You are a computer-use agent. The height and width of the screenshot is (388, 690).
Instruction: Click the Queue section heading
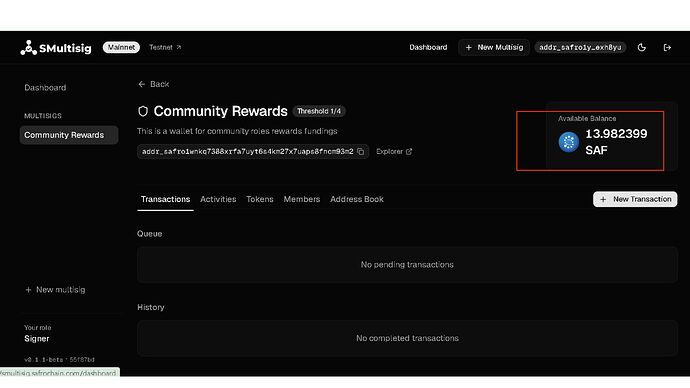(150, 234)
